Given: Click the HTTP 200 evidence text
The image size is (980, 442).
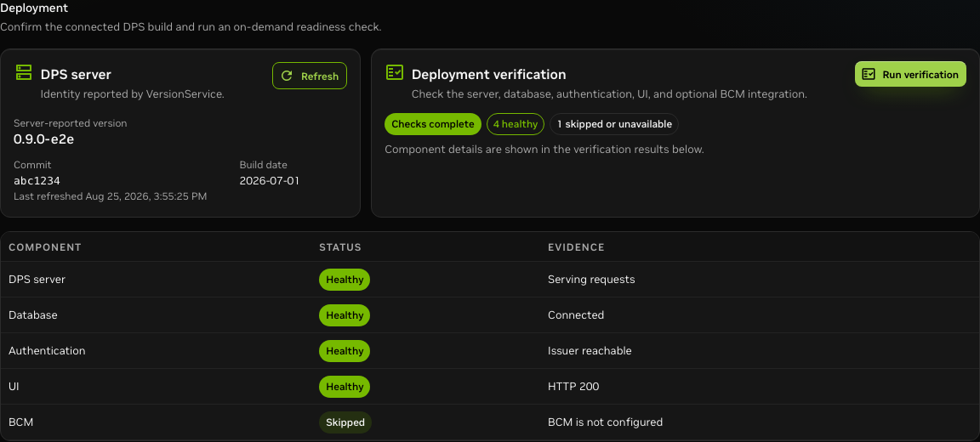Looking at the screenshot, I should (573, 387).
